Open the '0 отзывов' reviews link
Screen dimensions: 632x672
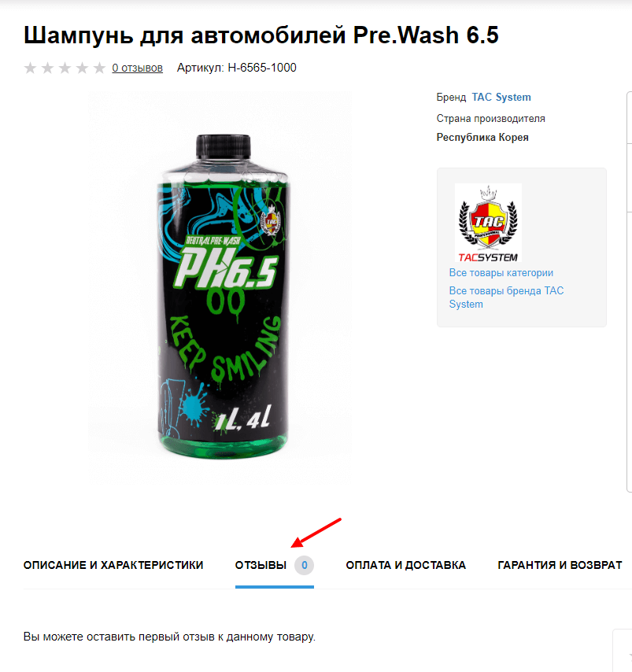tap(137, 68)
